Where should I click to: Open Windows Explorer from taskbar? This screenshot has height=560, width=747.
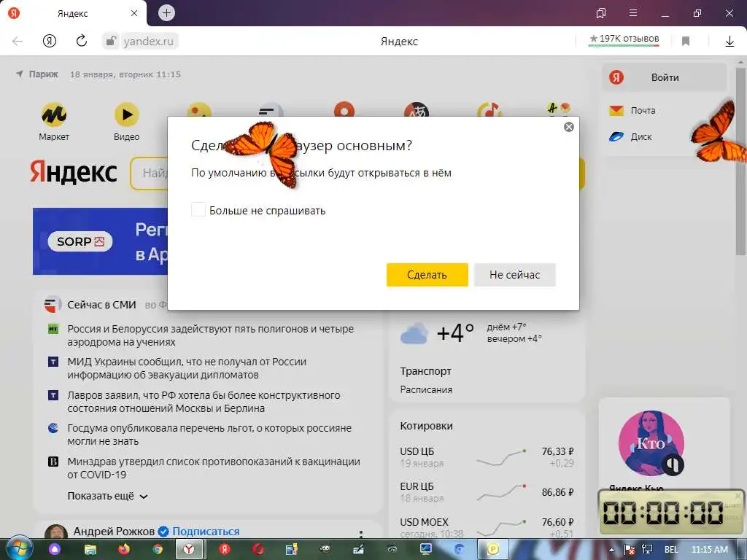coord(90,549)
